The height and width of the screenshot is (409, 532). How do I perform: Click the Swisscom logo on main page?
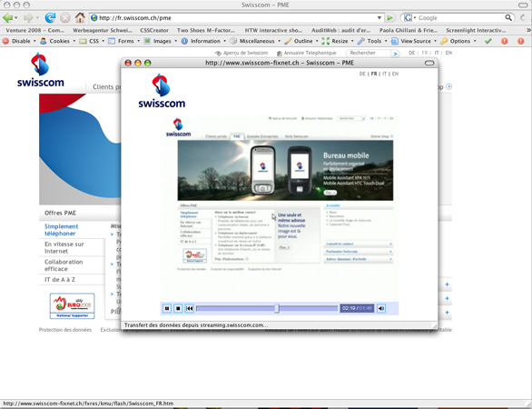[40, 70]
